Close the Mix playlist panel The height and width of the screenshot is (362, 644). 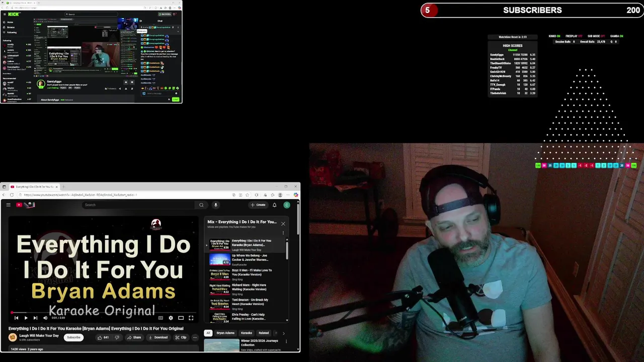pyautogui.click(x=283, y=224)
